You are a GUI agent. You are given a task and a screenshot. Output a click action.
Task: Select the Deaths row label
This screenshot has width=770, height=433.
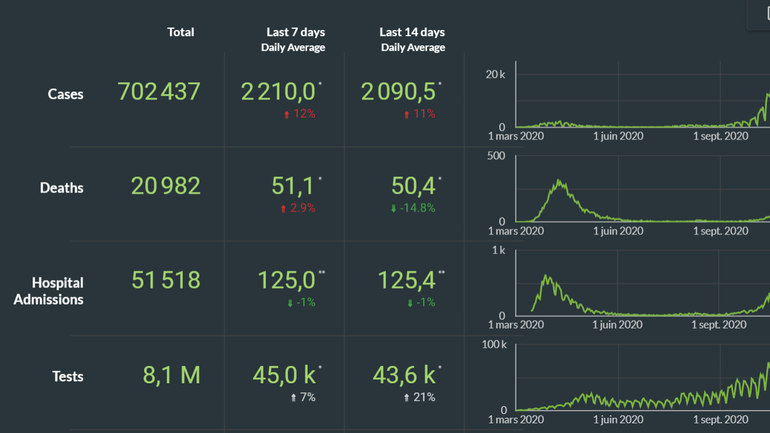click(62, 188)
